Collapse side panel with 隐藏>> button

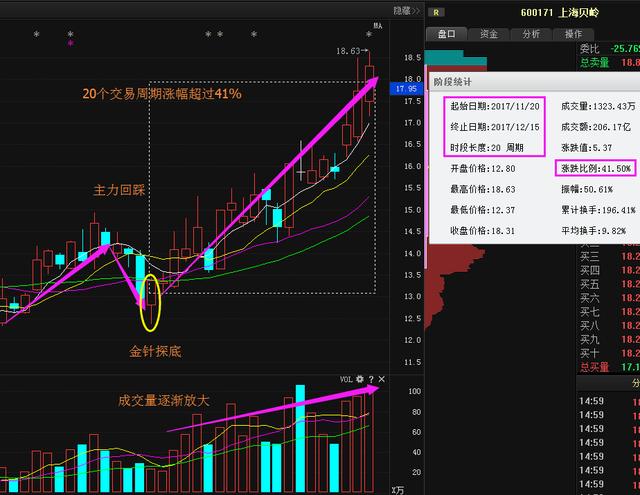pos(403,10)
